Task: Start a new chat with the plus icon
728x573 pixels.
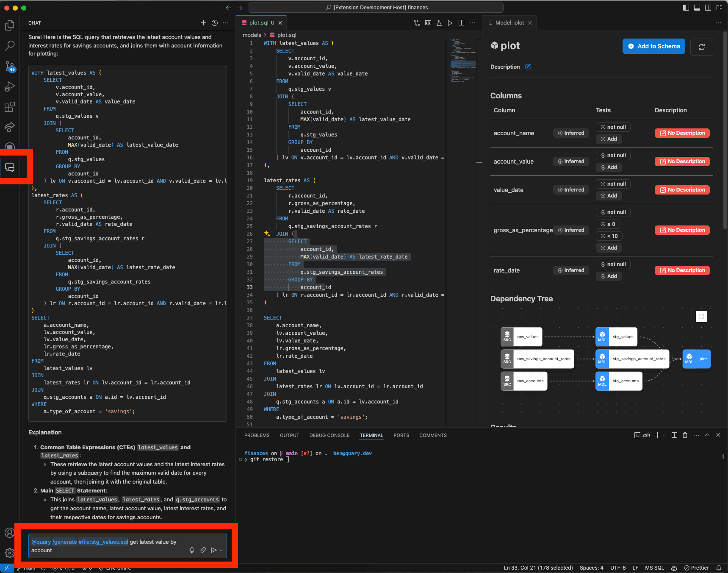Action: pyautogui.click(x=203, y=23)
